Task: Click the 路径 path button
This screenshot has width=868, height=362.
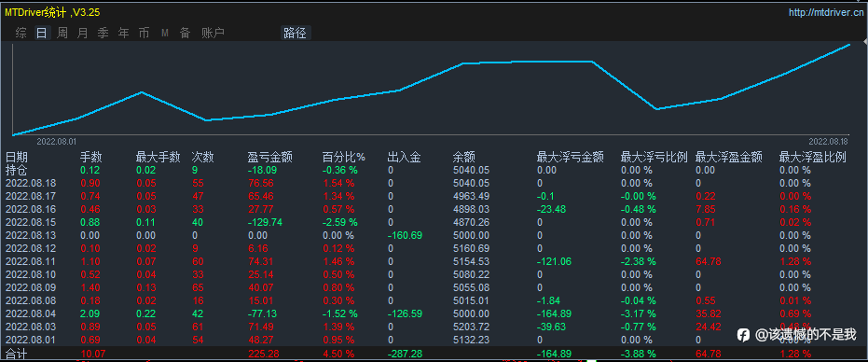Action: (295, 34)
